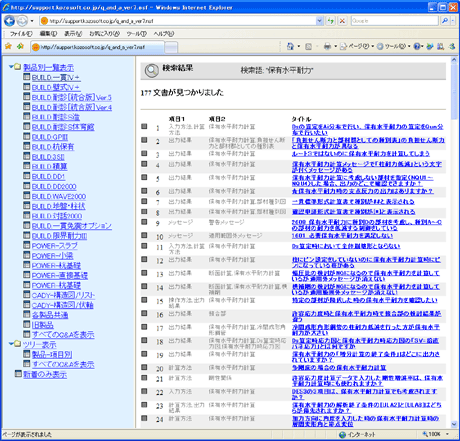The height and width of the screenshot is (441, 460).
Task: Click the New Tab button
Action: (x=171, y=47)
